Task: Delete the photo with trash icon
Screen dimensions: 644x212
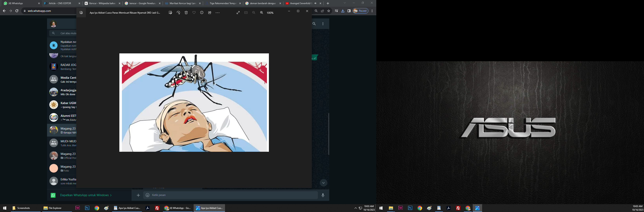Action: point(186,13)
